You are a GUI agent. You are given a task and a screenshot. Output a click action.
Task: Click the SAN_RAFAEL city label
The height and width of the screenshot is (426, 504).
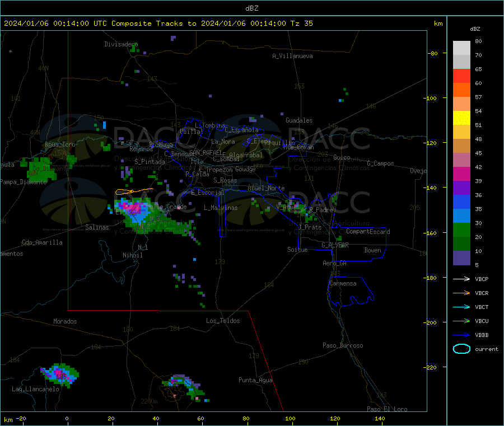pos(206,152)
